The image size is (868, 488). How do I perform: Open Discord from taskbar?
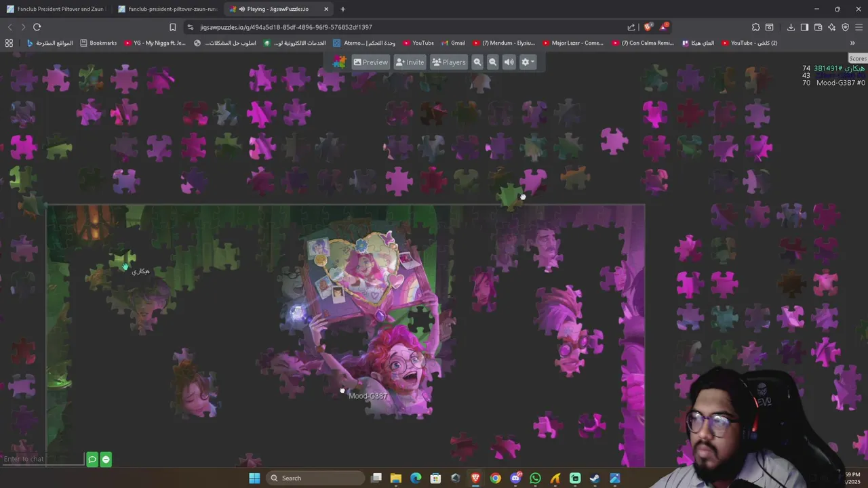click(x=515, y=478)
